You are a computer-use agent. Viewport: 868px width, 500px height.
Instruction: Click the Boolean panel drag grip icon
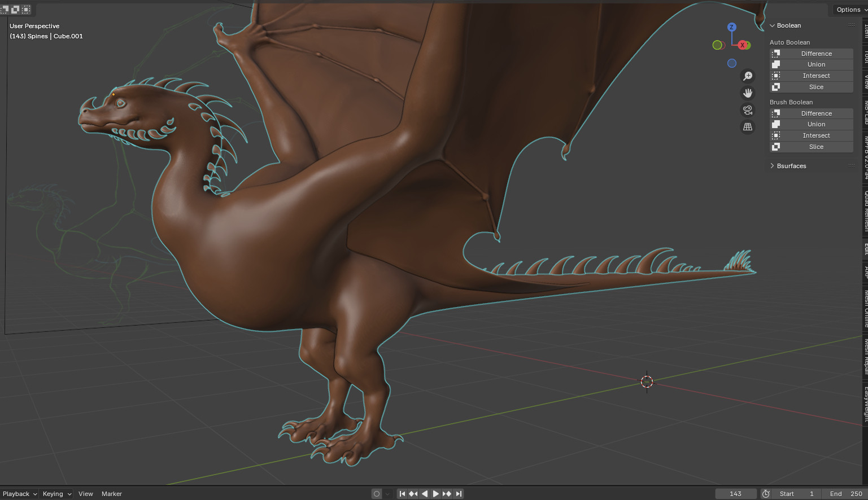tap(852, 25)
